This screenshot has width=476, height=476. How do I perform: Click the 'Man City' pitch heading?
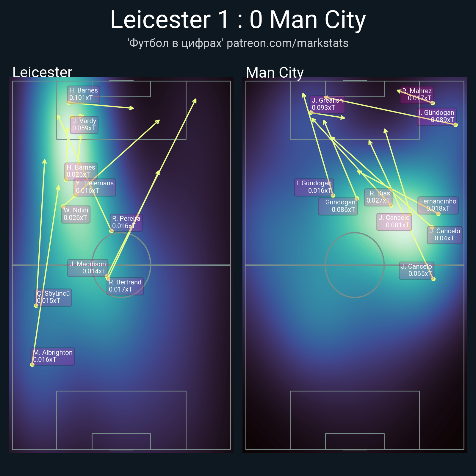click(x=275, y=73)
